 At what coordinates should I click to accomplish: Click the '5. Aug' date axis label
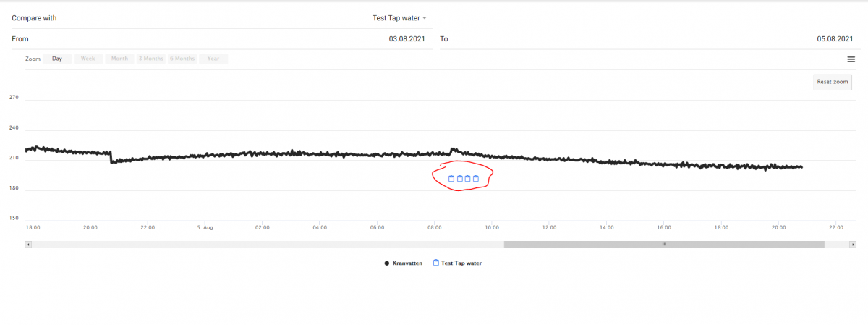coord(205,227)
